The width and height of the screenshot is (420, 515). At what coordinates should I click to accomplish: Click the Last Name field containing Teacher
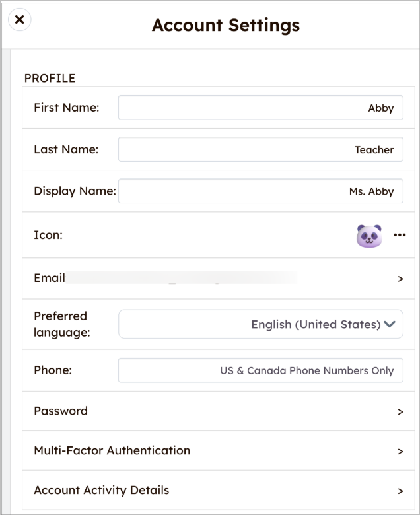[260, 149]
